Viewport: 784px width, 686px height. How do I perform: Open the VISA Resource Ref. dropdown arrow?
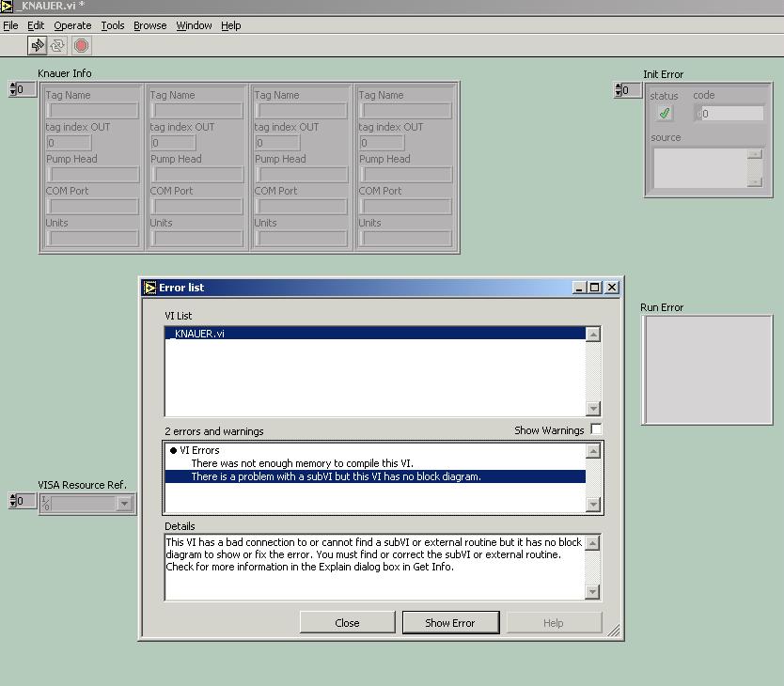124,503
